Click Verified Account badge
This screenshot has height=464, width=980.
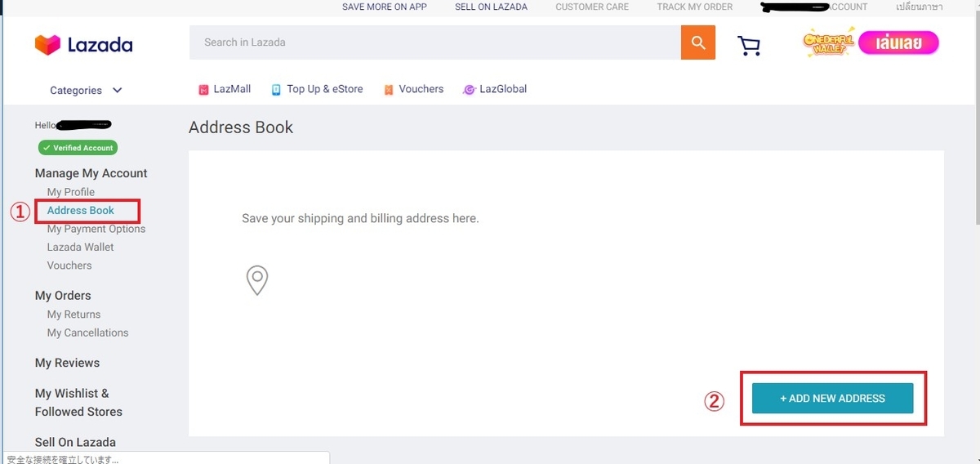click(78, 148)
